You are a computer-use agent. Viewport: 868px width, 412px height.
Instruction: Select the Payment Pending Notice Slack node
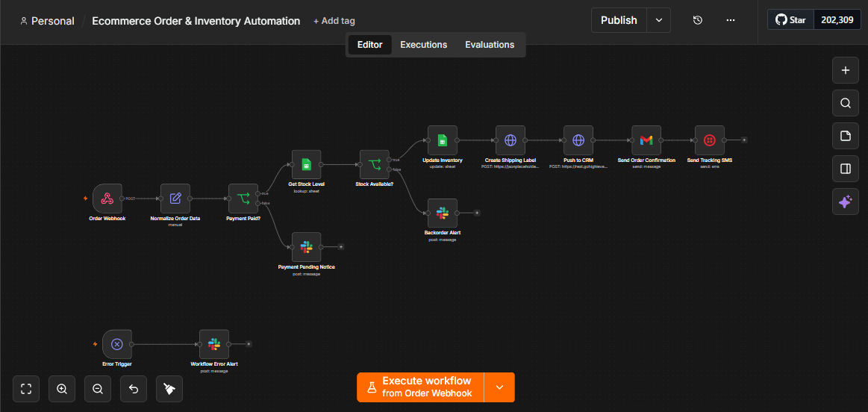(x=306, y=247)
